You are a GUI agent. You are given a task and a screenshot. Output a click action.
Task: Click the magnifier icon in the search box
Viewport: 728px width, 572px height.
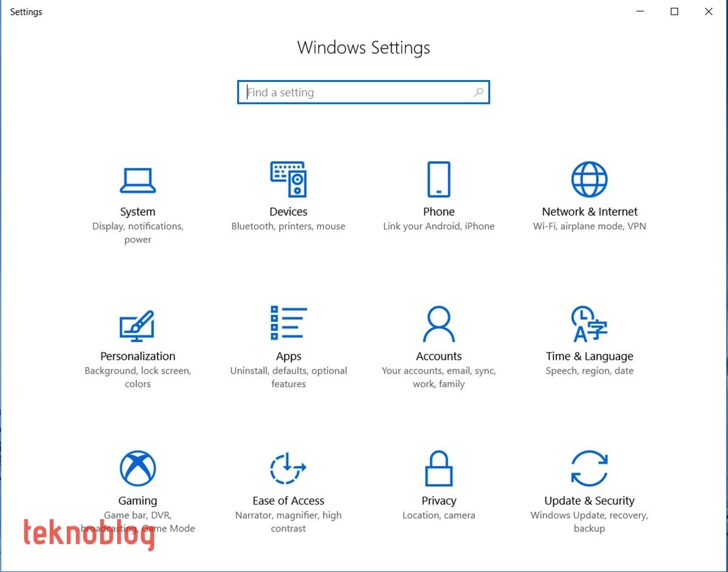(x=478, y=92)
